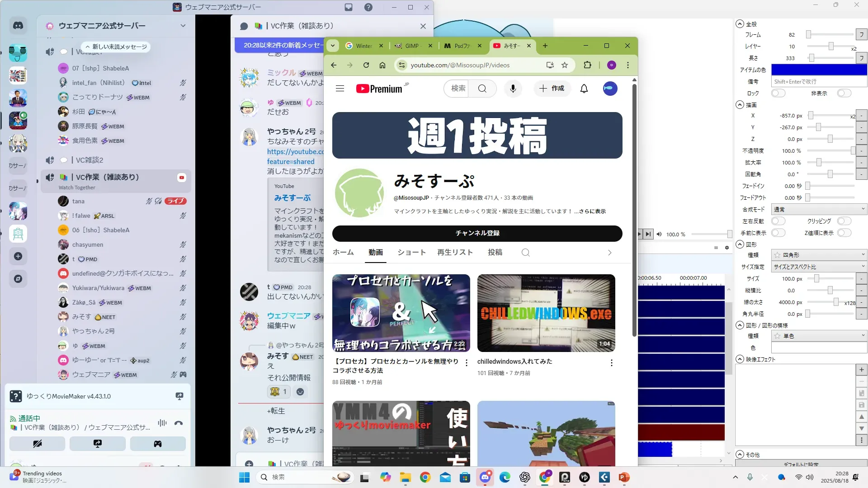
Task: Switch to the ショート channel tab
Action: [411, 253]
